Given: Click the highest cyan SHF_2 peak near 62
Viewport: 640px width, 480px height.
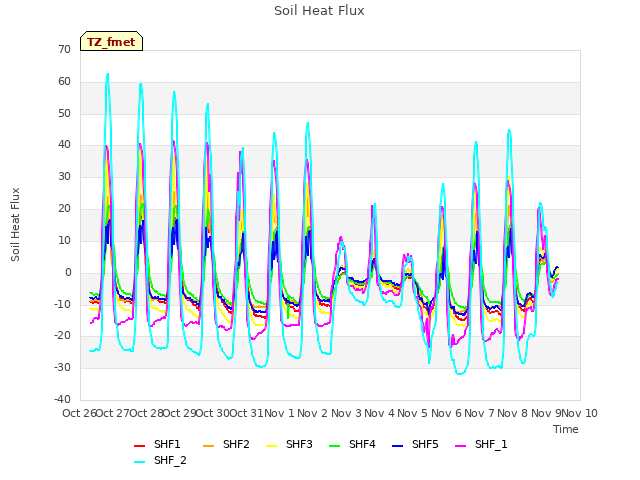Looking at the screenshot, I should tap(108, 74).
